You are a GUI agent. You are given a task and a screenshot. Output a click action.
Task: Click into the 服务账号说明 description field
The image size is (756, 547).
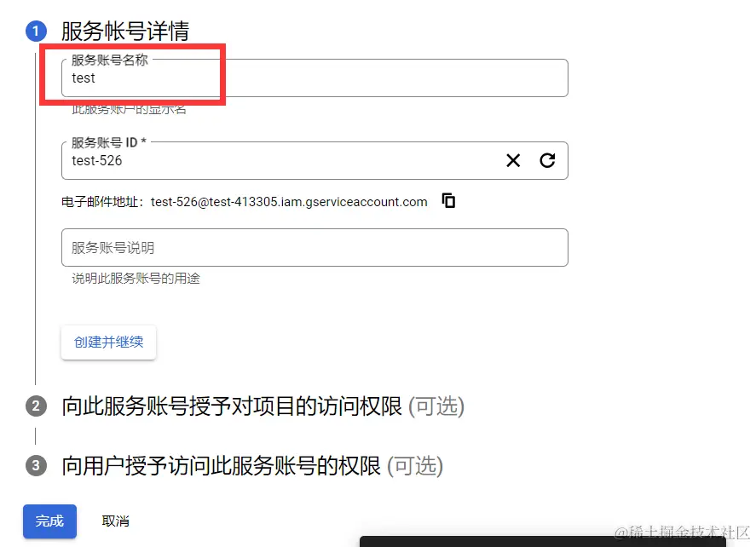pyautogui.click(x=315, y=248)
